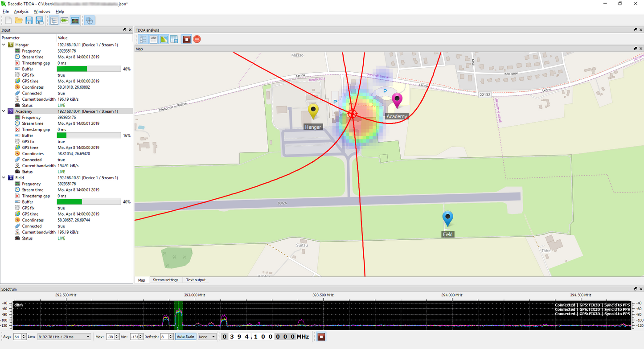
Task: Switch to the Stream settings tab
Action: (x=165, y=280)
